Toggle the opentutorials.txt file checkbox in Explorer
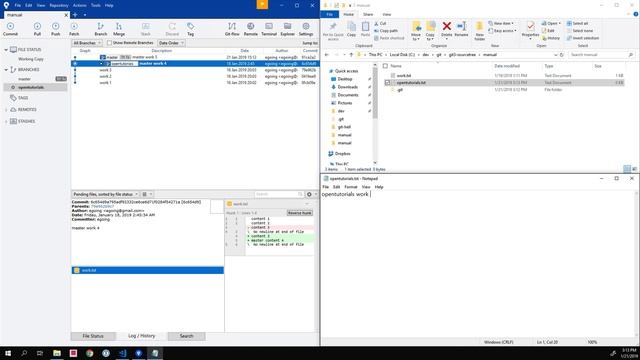Image resolution: width=640 pixels, height=360 pixels. (x=387, y=82)
